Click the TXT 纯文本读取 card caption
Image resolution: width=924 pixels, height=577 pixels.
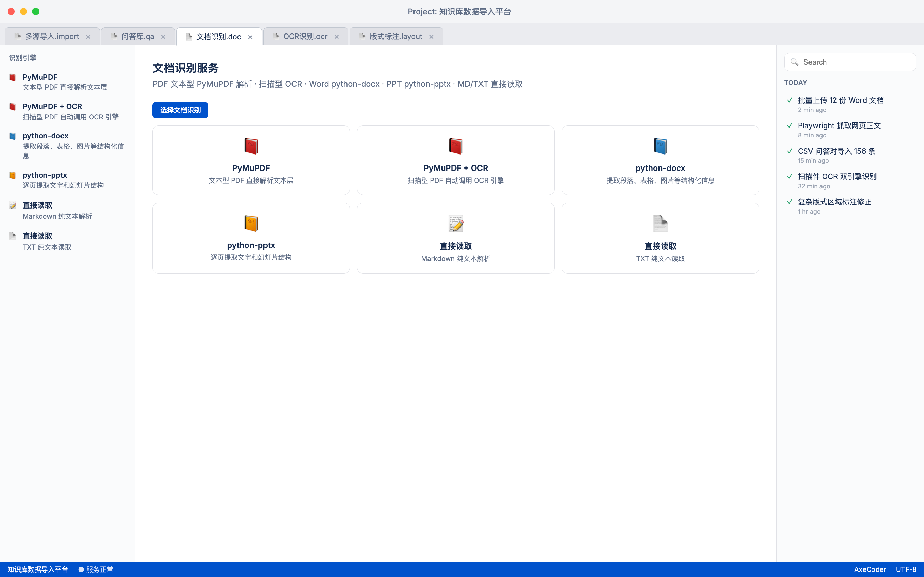click(660, 259)
